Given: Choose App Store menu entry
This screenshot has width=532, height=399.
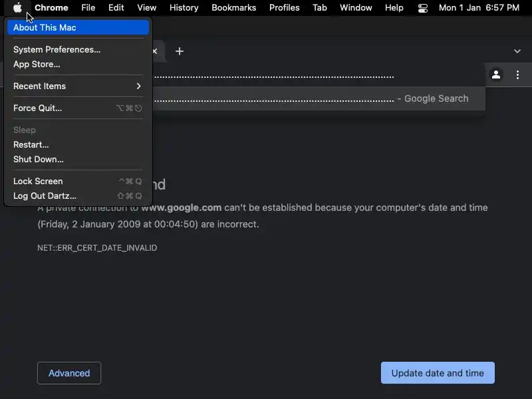Looking at the screenshot, I should pyautogui.click(x=78, y=64).
